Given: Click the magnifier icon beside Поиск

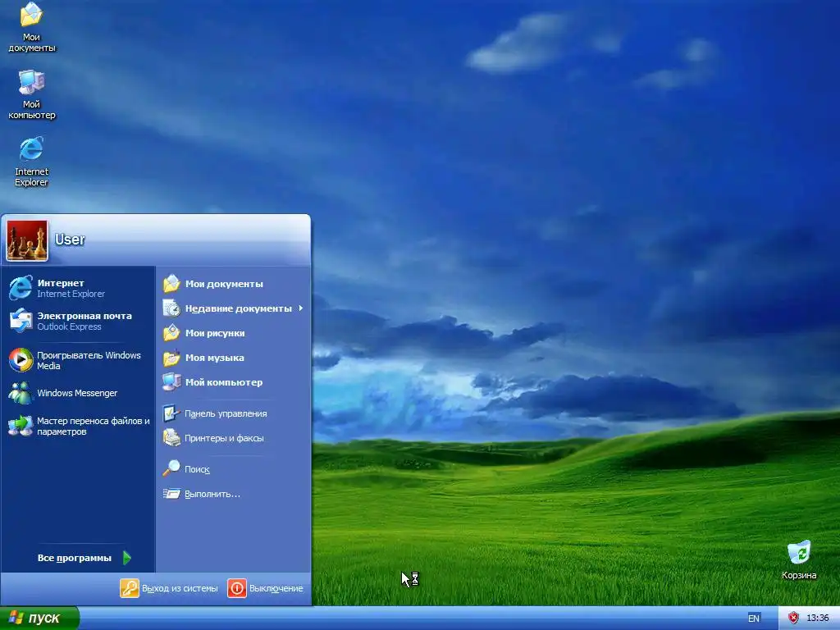Looking at the screenshot, I should [x=171, y=468].
